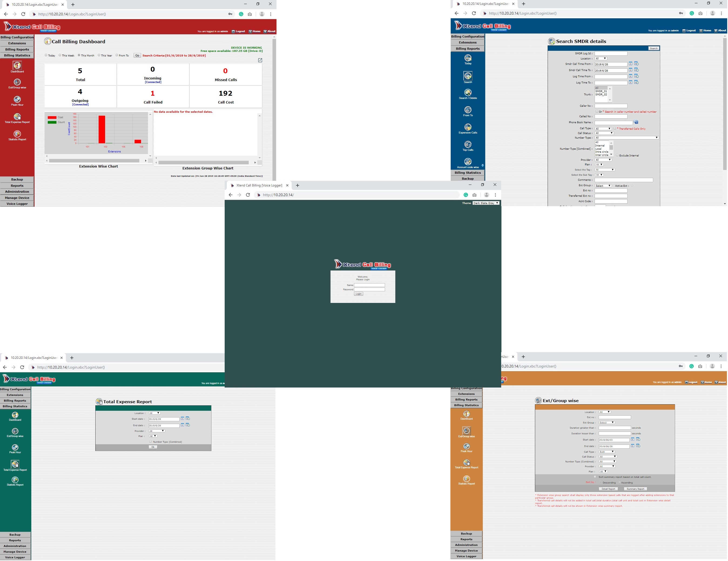Enable Transferred Calls Only checkbox
728x561 pixels.
(x=615, y=128)
